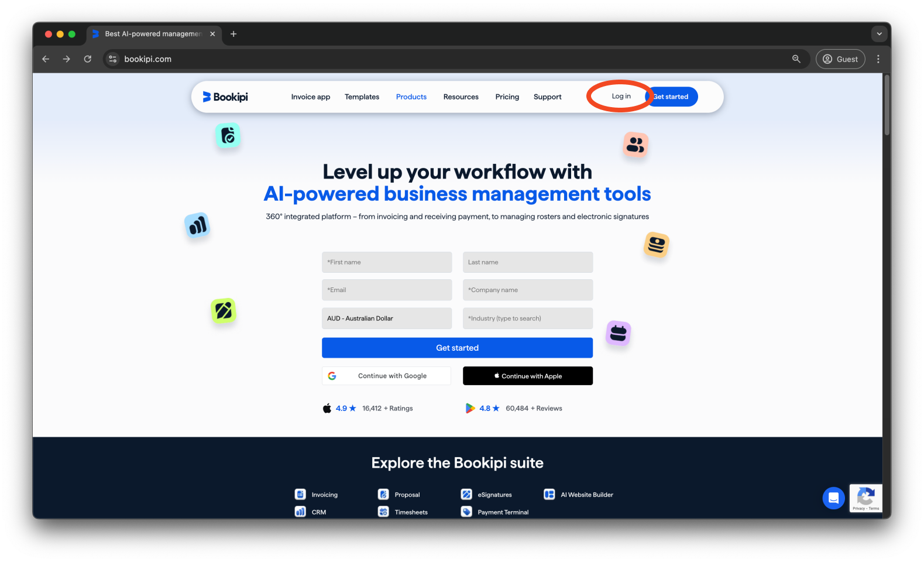The width and height of the screenshot is (924, 562).
Task: Focus the Last name field
Action: [x=528, y=262]
